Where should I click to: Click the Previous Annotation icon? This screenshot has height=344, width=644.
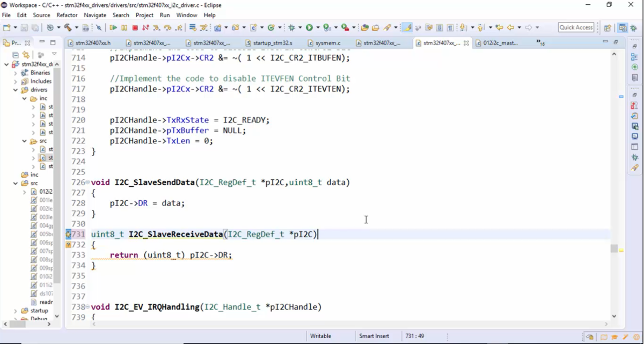pos(481,27)
